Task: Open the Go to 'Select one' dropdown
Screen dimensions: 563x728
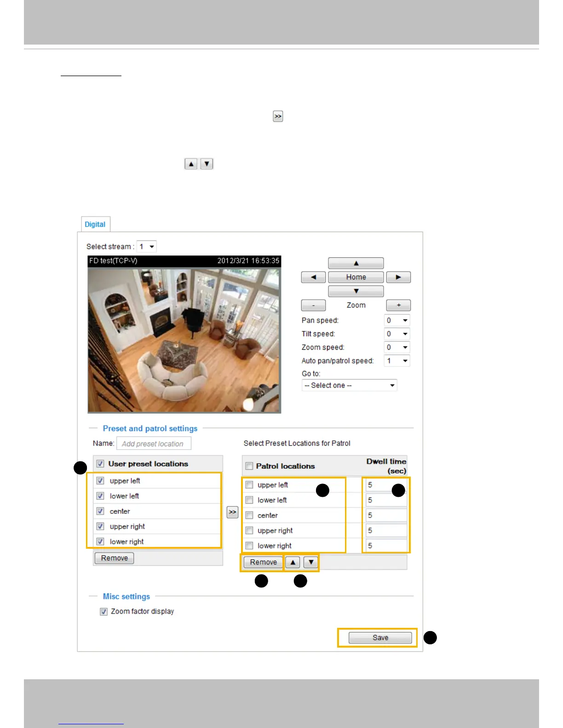Action: pos(349,385)
